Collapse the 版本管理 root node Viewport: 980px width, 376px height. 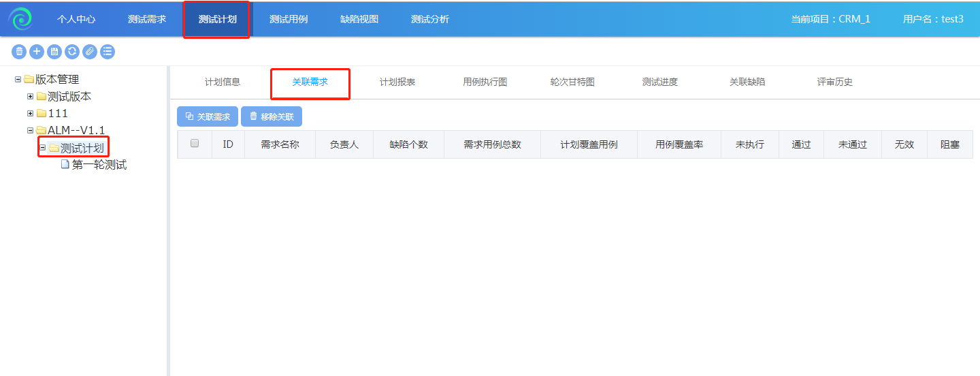[x=18, y=80]
